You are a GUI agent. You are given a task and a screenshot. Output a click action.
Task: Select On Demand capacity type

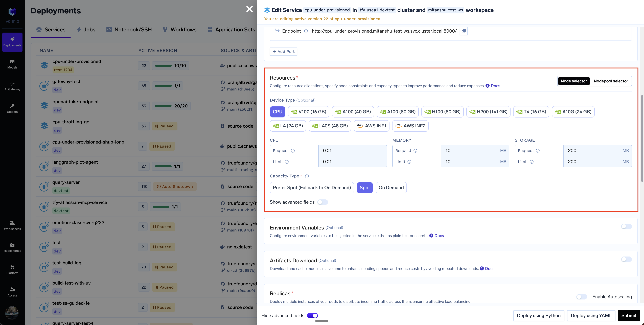click(x=391, y=188)
